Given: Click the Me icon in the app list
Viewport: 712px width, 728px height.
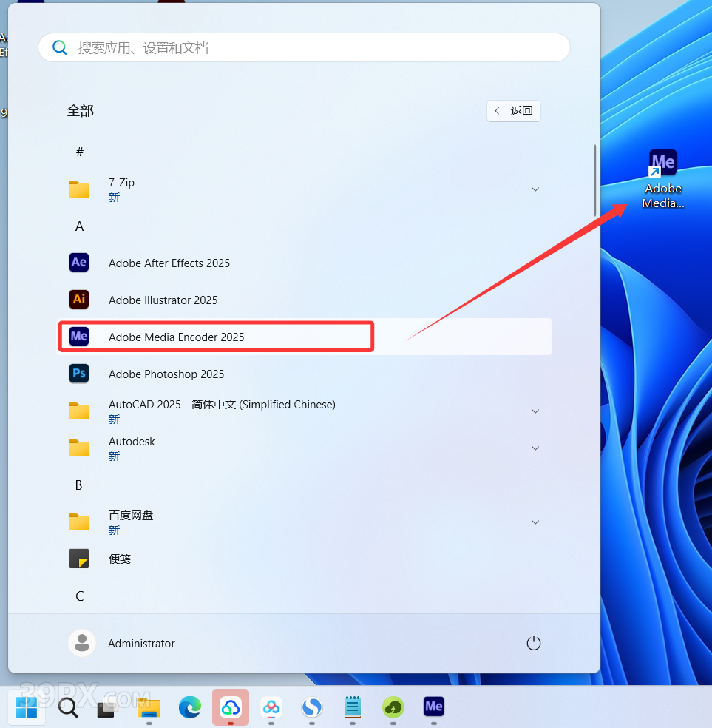Looking at the screenshot, I should pyautogui.click(x=79, y=337).
